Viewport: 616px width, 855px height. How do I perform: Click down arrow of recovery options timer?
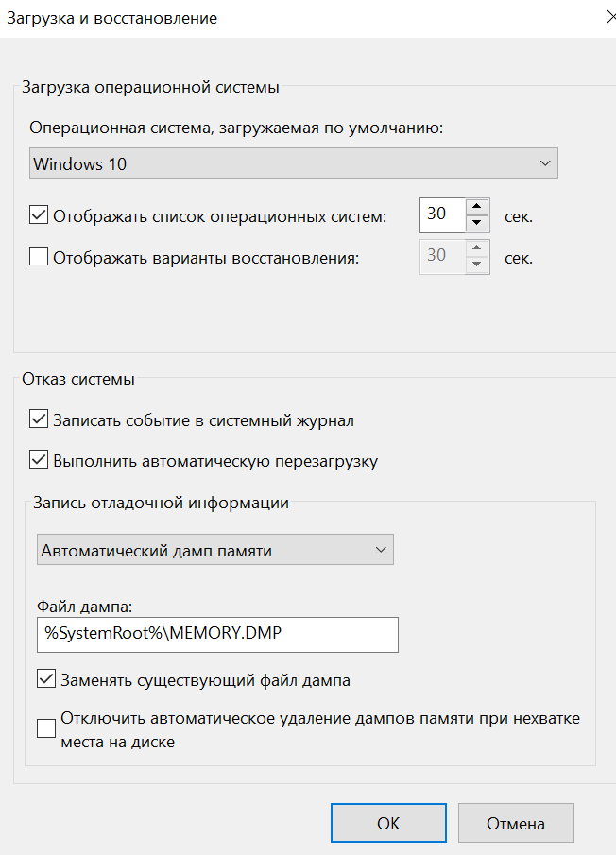pos(477,264)
